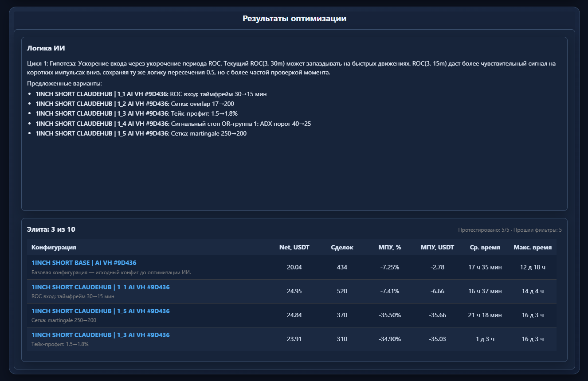The image size is (588, 381).
Task: Click the Предложенные варианты label
Action: click(64, 83)
